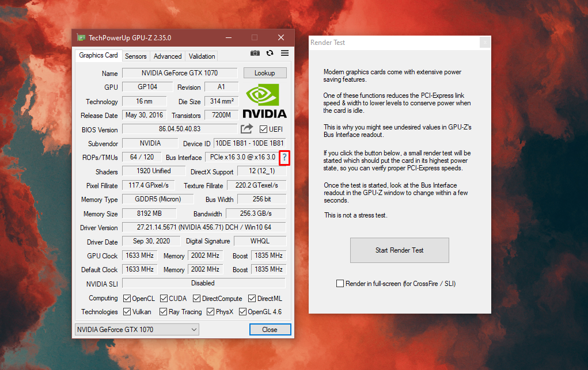
Task: Click the NVIDIA SLI Disabled field
Action: (204, 283)
